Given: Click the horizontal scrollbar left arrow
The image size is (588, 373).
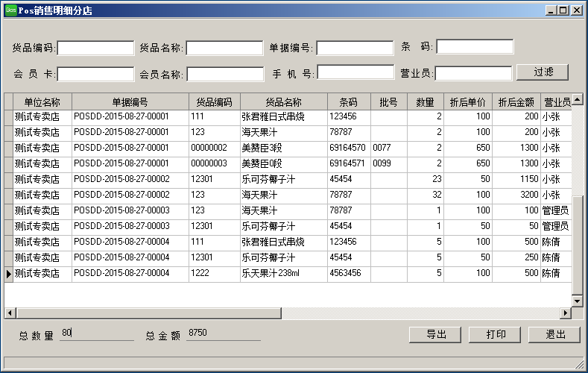Looking at the screenshot, I should tap(10, 313).
